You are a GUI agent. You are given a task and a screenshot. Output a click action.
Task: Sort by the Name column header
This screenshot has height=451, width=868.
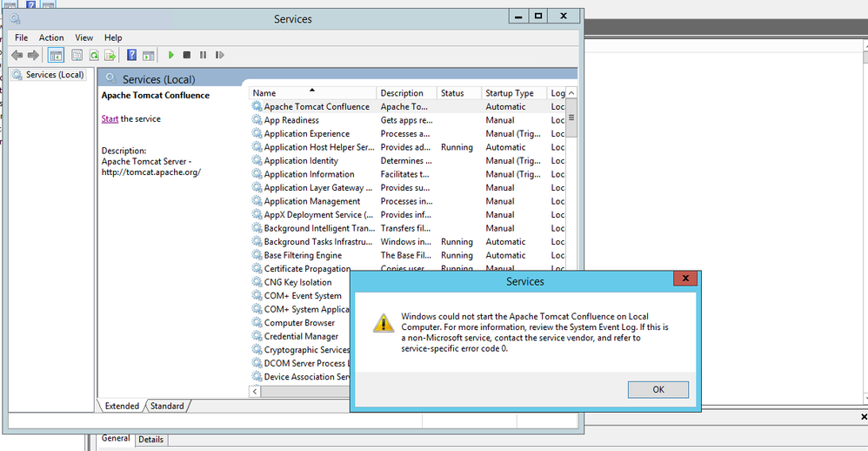click(x=311, y=93)
